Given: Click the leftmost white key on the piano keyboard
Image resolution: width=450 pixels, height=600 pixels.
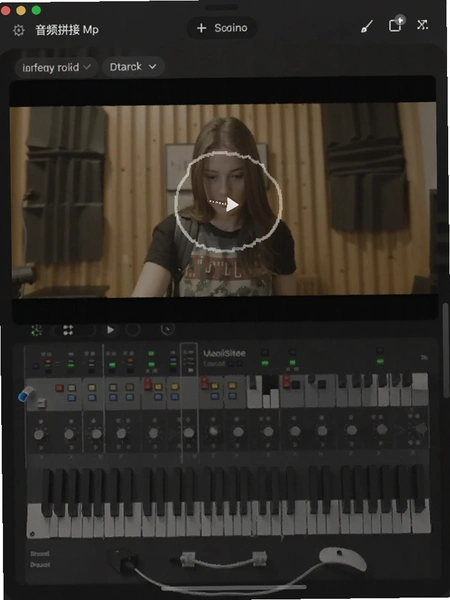Looking at the screenshot, I should [x=35, y=520].
